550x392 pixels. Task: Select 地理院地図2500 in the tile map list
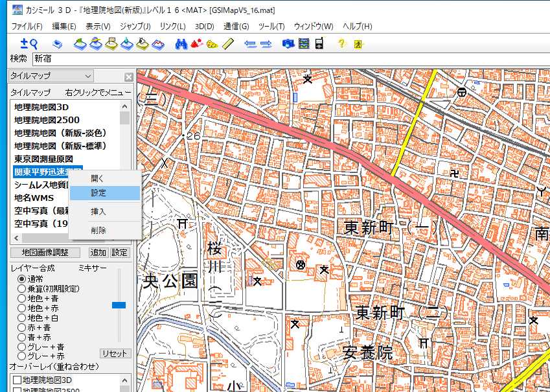point(47,120)
